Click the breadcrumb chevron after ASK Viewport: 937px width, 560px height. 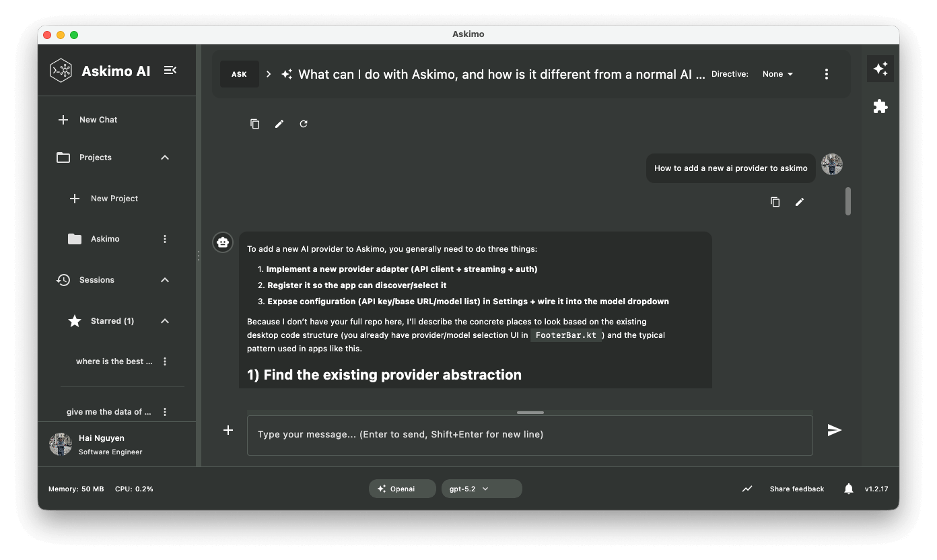(x=269, y=74)
